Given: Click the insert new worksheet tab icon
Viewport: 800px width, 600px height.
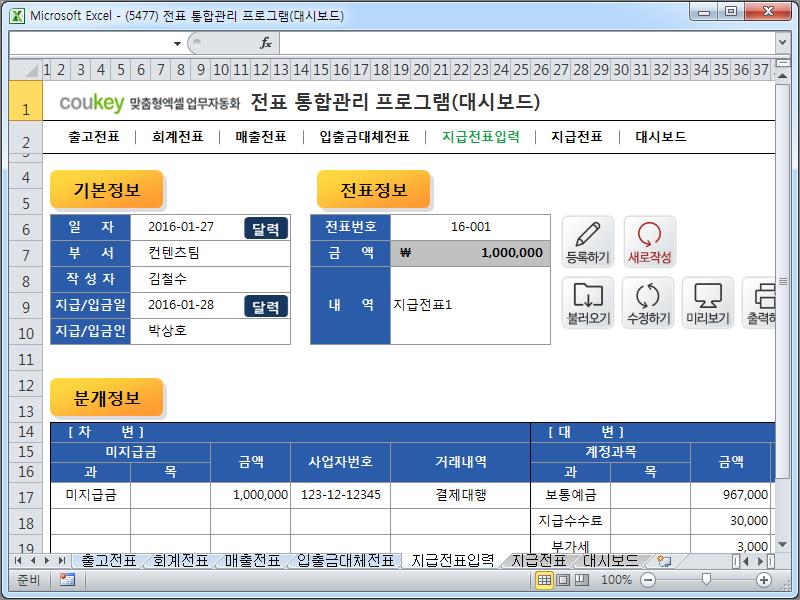Looking at the screenshot, I should (x=664, y=561).
